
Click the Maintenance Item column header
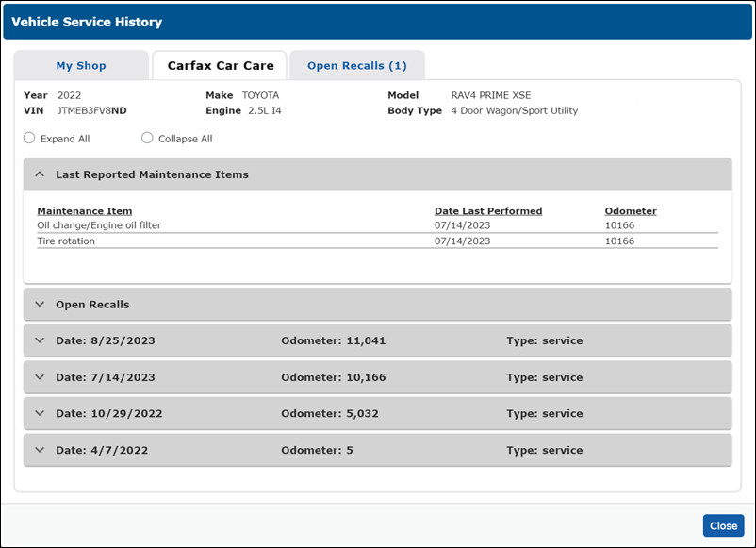click(x=85, y=211)
